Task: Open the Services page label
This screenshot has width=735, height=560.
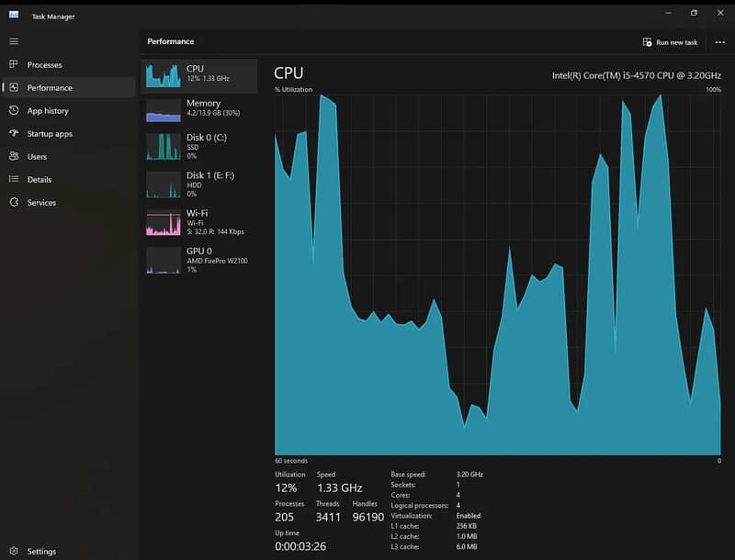Action: [41, 203]
